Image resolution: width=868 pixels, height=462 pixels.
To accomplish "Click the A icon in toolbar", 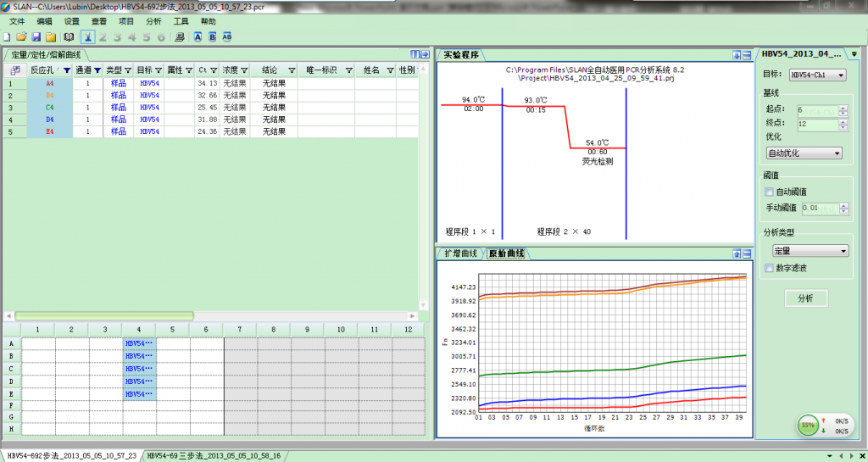I will (198, 37).
